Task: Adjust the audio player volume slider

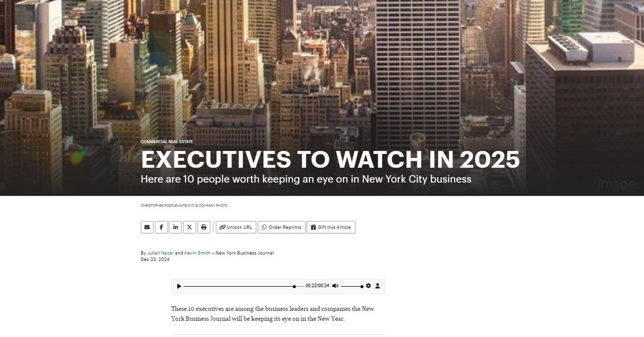Action: [x=352, y=286]
